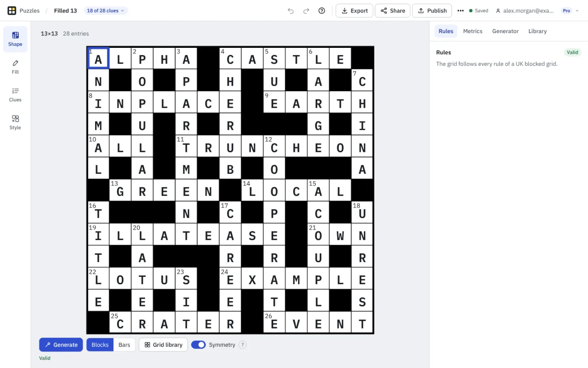Viewport: 588px width, 368px height.
Task: Click the app logo icon
Action: (x=12, y=11)
